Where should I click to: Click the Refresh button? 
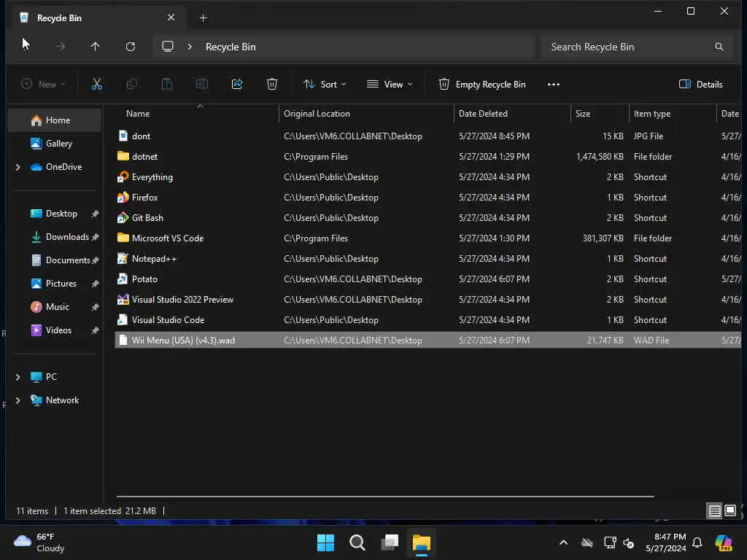pyautogui.click(x=131, y=47)
